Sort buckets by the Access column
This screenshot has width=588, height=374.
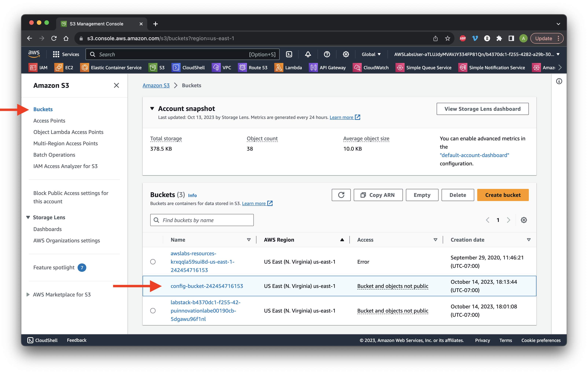click(x=435, y=240)
